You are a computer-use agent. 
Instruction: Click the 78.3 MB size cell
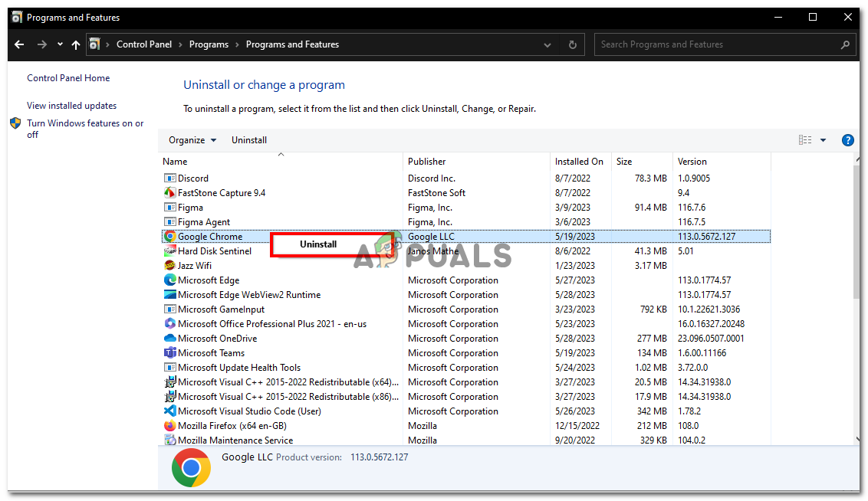pos(650,178)
